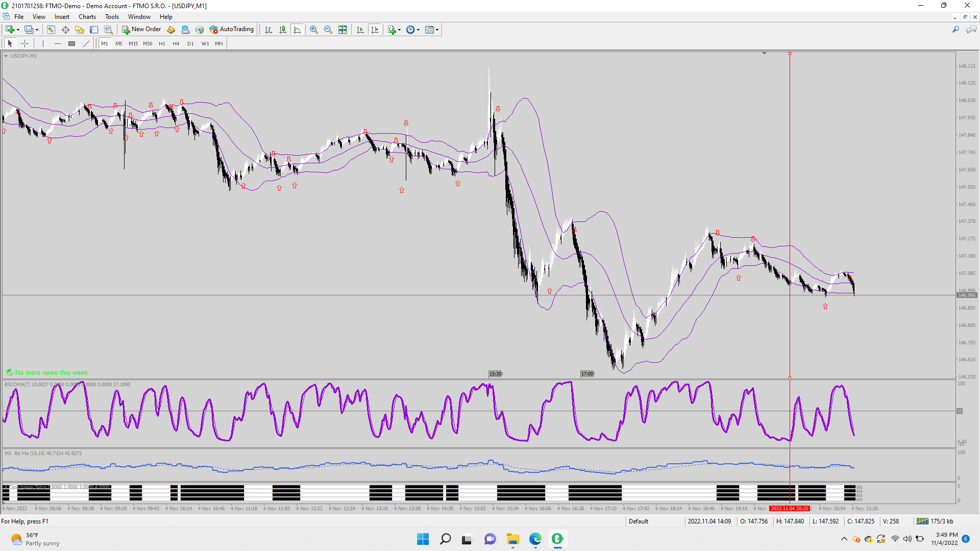Switch chart to candlesticks view
The image size is (980, 551).
click(283, 30)
